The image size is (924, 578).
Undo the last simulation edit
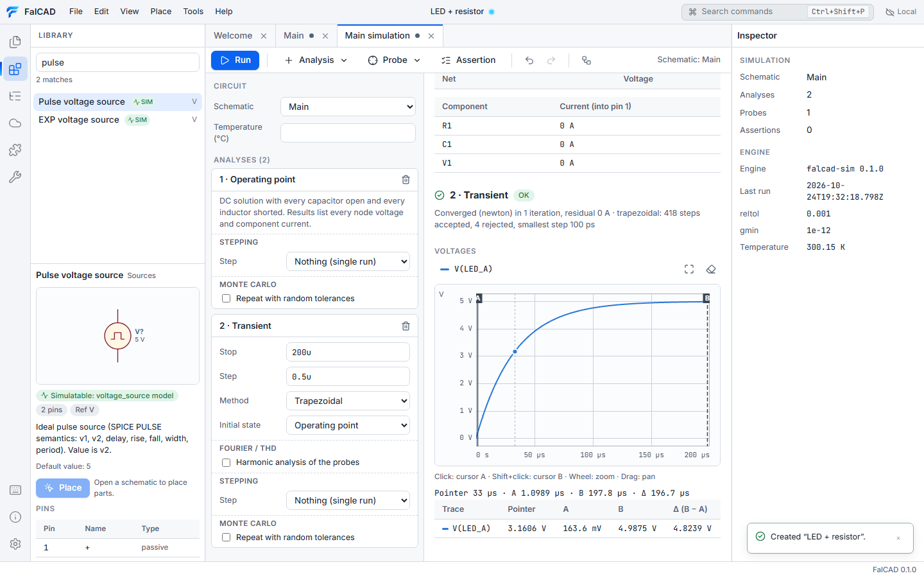pyautogui.click(x=529, y=60)
